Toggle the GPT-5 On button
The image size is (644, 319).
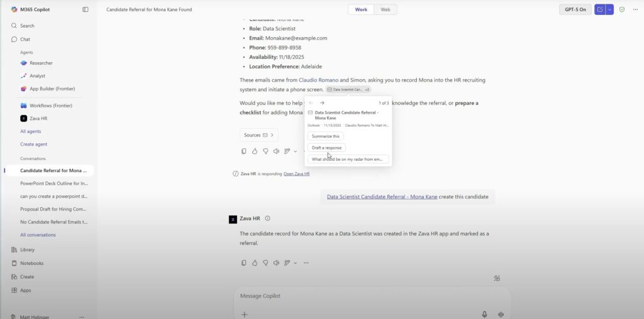pos(575,9)
